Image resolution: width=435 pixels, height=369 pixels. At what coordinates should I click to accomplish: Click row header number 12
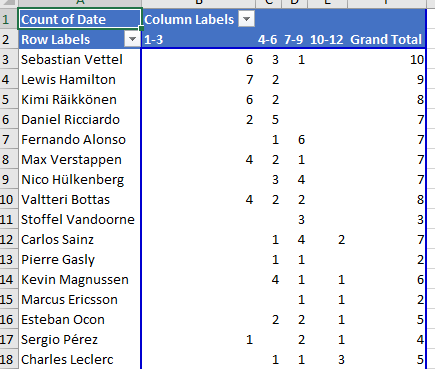(9, 239)
